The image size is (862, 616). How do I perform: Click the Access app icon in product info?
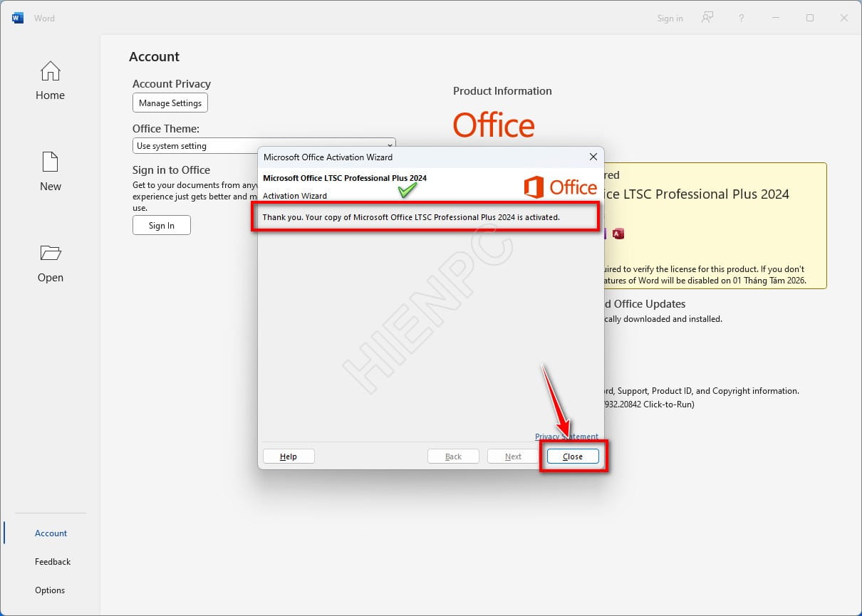pyautogui.click(x=618, y=234)
